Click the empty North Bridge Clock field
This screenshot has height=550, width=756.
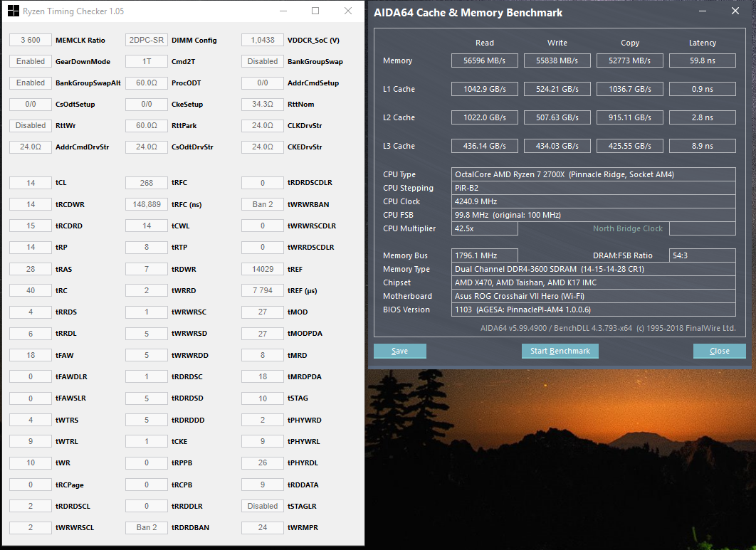pyautogui.click(x=703, y=228)
